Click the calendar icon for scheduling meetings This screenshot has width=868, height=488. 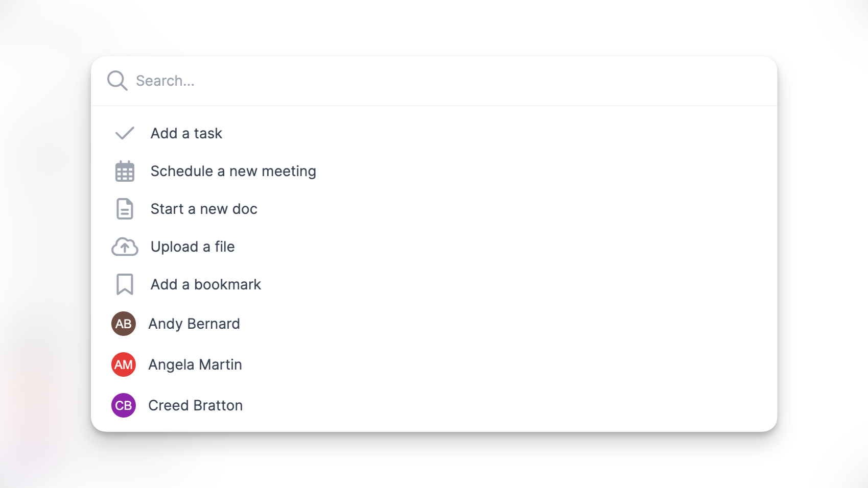click(x=125, y=172)
